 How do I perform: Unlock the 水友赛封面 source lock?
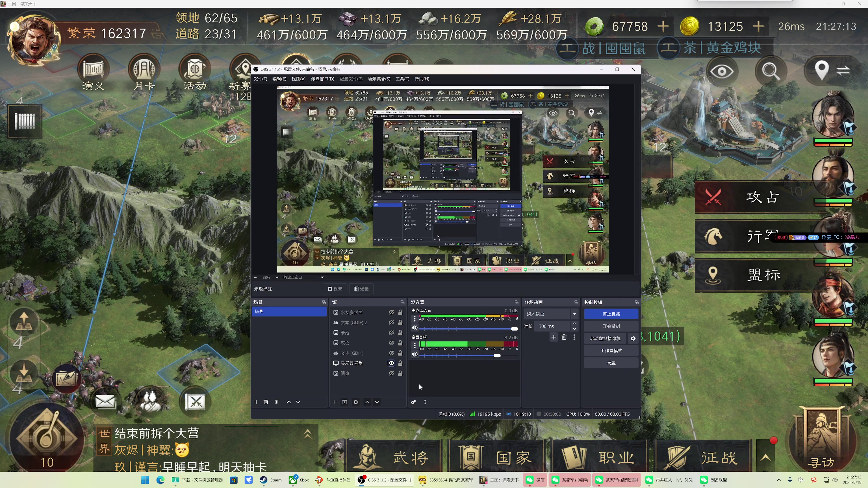click(x=400, y=312)
